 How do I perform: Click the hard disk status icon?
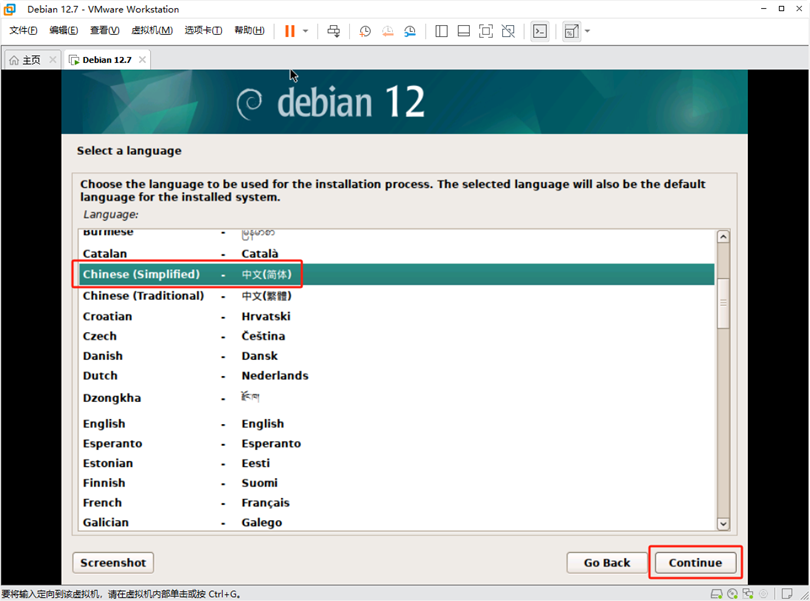click(x=716, y=594)
